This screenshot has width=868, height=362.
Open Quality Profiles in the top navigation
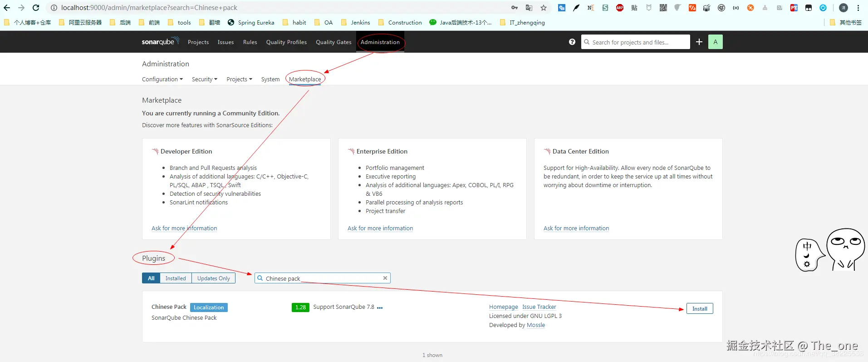286,42
